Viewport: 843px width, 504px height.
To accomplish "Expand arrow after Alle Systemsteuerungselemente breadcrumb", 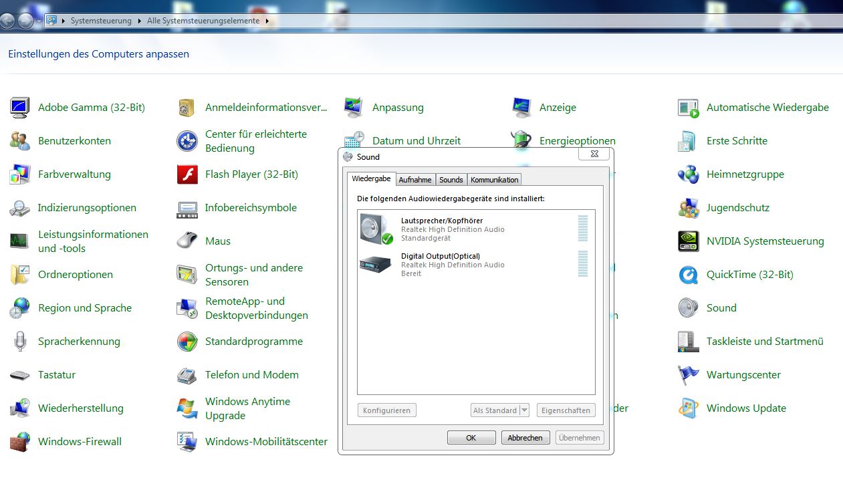I will [x=267, y=21].
